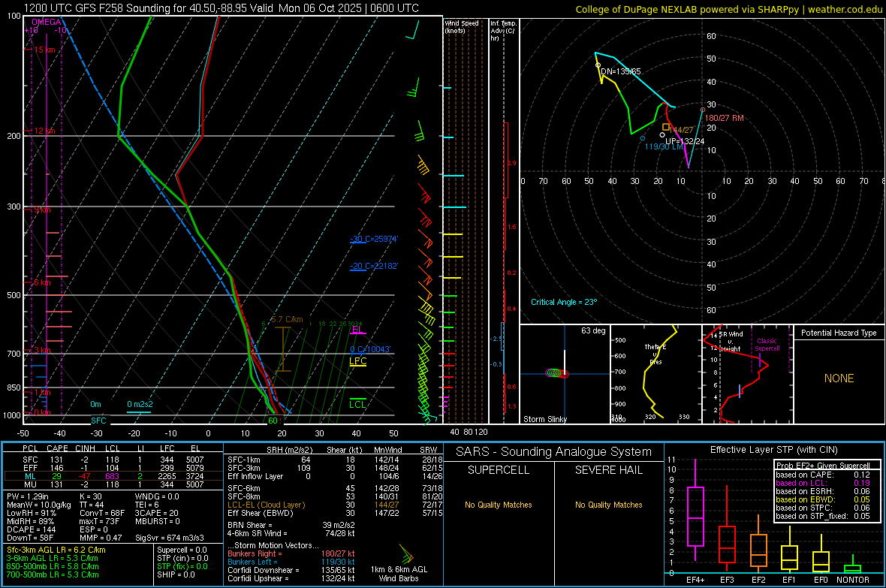This screenshot has height=588, width=886.
Task: Click the left-mover blue circle on hodograph
Action: click(643, 138)
